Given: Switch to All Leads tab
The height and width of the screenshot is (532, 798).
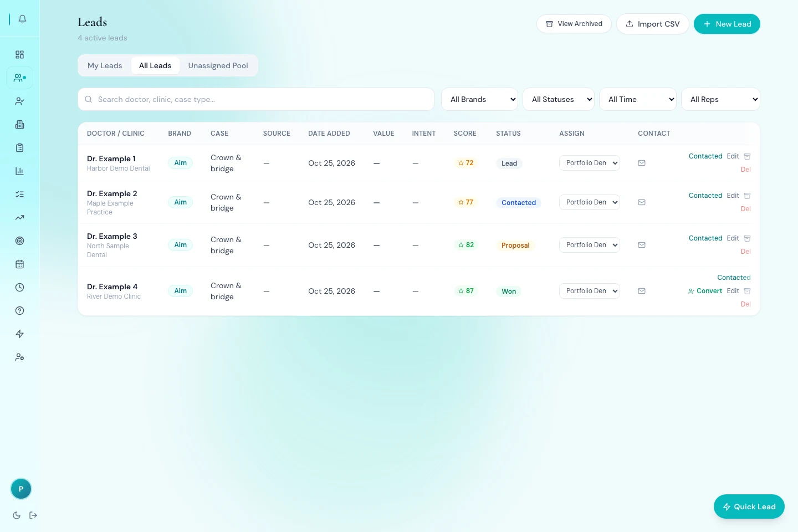Looking at the screenshot, I should 155,65.
